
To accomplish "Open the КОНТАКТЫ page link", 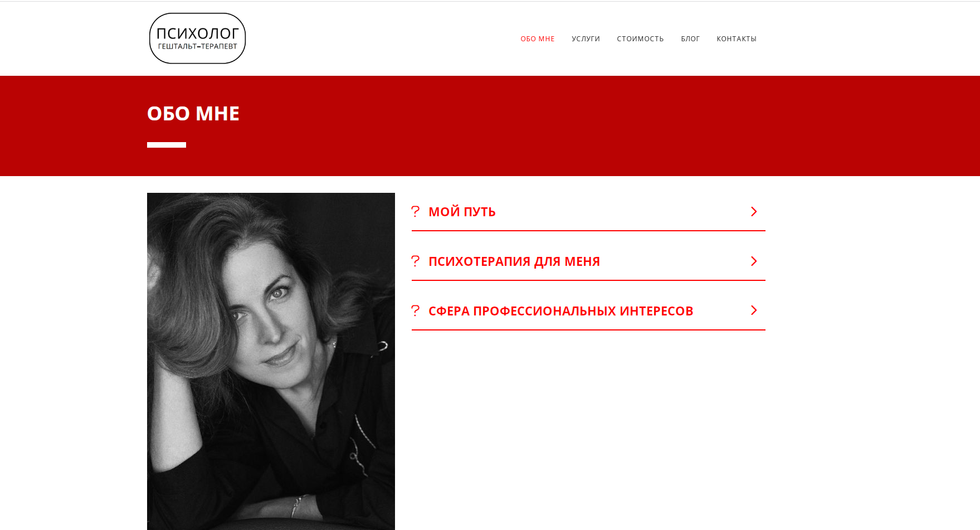I will click(737, 39).
